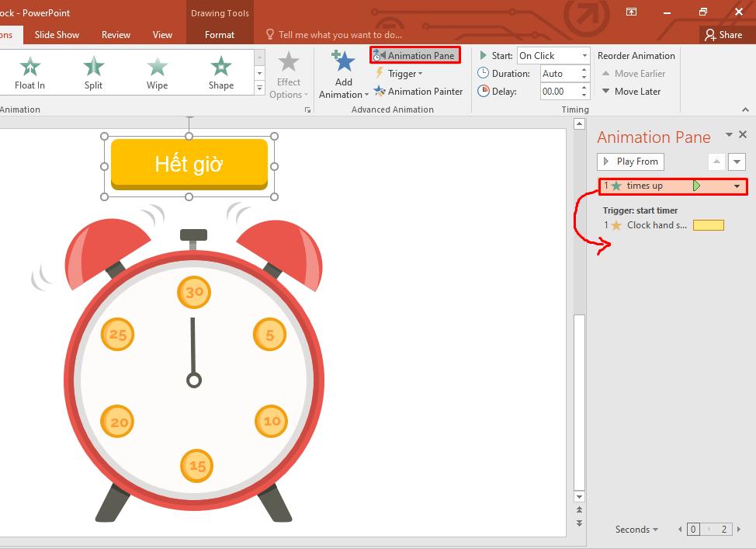Click the yellow Clock hand timeline bar
This screenshot has width=756, height=549.
tap(708, 225)
